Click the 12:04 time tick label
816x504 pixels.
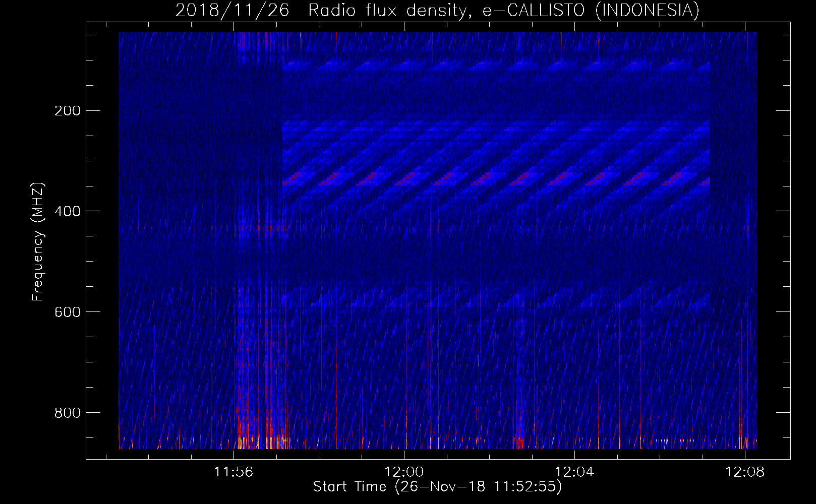574,472
